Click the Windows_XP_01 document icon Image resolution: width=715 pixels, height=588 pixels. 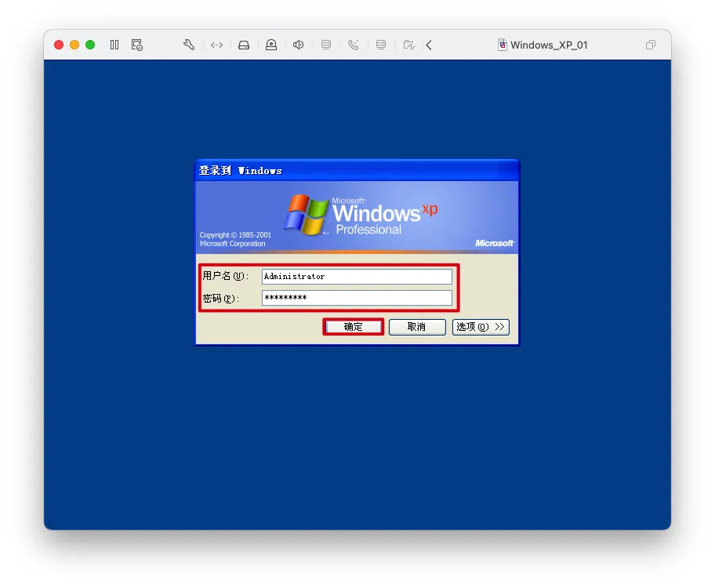pos(502,45)
